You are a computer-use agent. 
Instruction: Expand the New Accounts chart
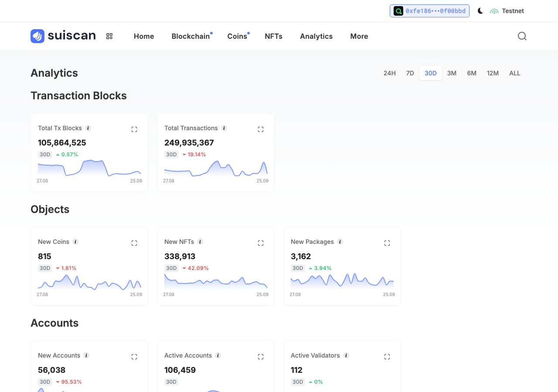[x=134, y=357]
